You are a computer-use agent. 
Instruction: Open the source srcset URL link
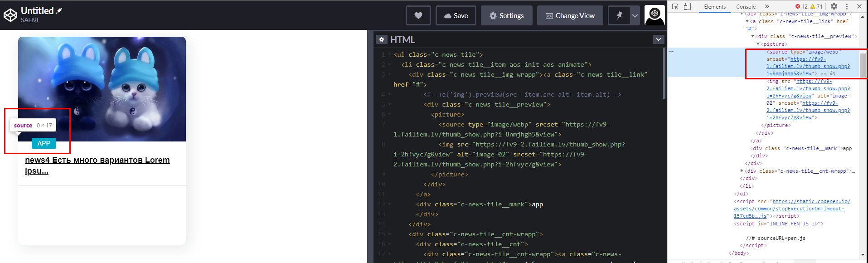tap(808, 66)
